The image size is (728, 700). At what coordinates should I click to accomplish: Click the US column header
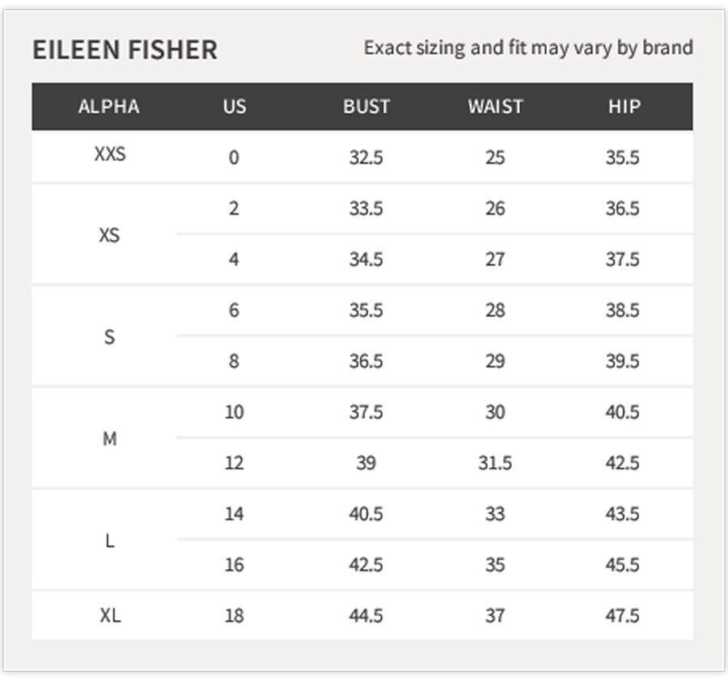pos(235,107)
